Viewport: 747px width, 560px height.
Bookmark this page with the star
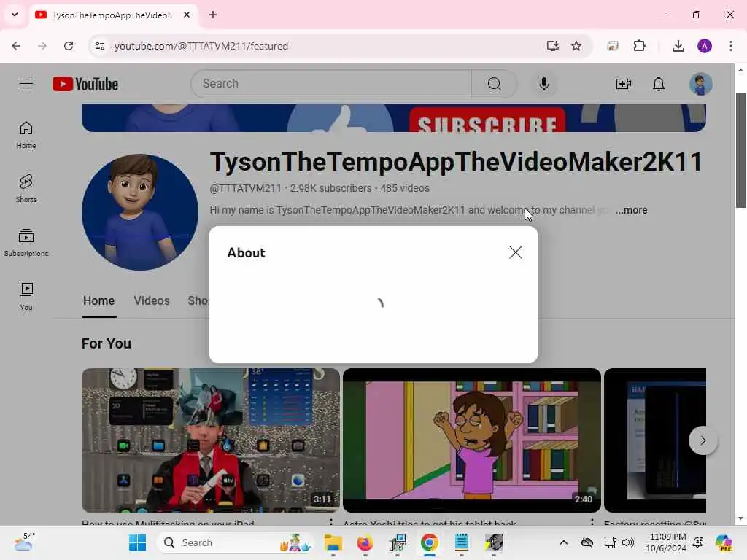click(x=576, y=46)
